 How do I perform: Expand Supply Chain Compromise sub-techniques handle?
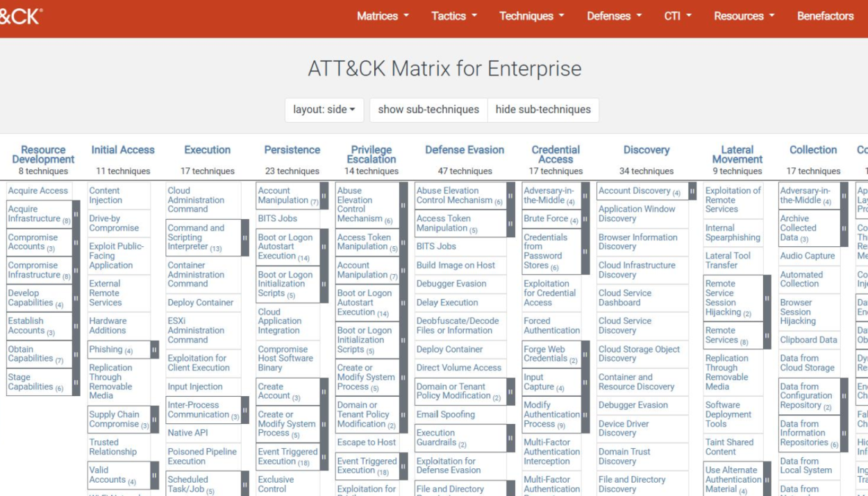point(154,420)
